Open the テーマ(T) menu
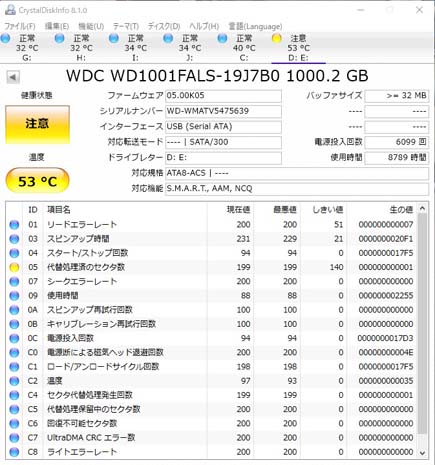 point(126,26)
